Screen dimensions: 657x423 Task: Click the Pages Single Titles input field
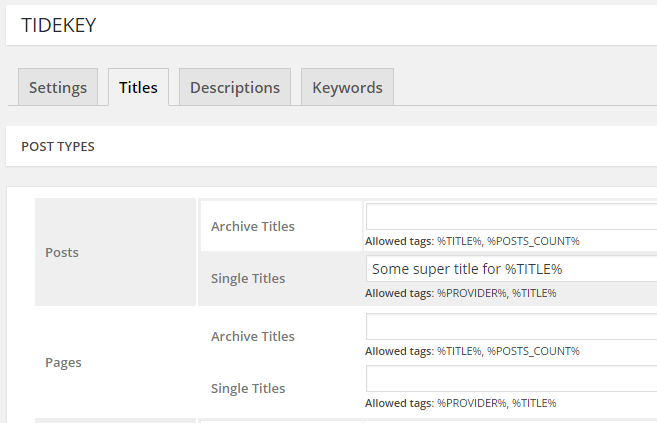[512, 378]
